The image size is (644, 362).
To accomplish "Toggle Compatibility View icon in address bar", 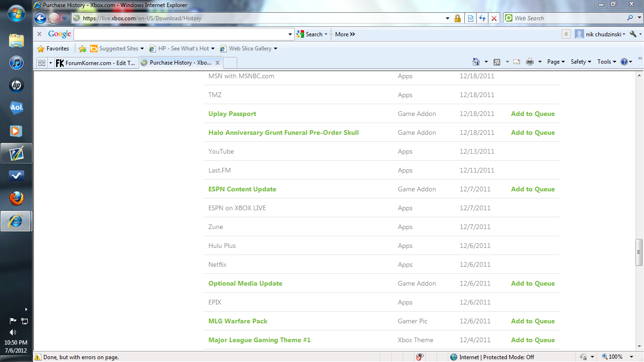I will point(470,18).
